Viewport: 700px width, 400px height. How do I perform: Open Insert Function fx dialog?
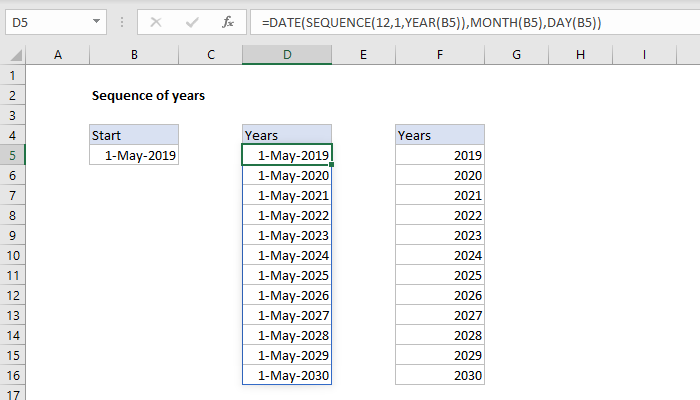point(228,21)
